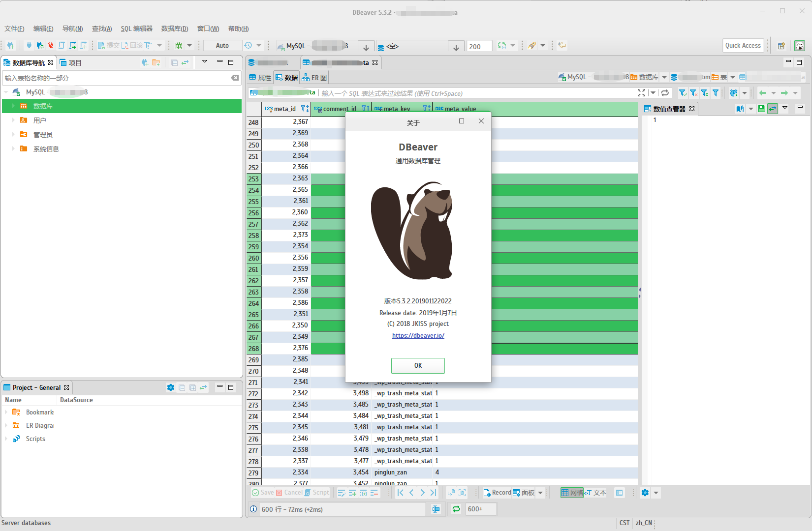Toggle link with editor in database navigator

click(x=185, y=62)
